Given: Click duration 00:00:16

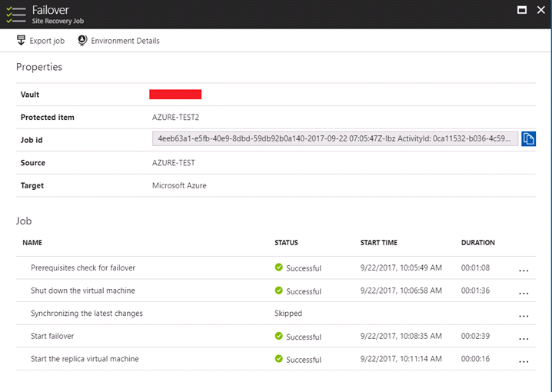Looking at the screenshot, I should pos(475,359).
